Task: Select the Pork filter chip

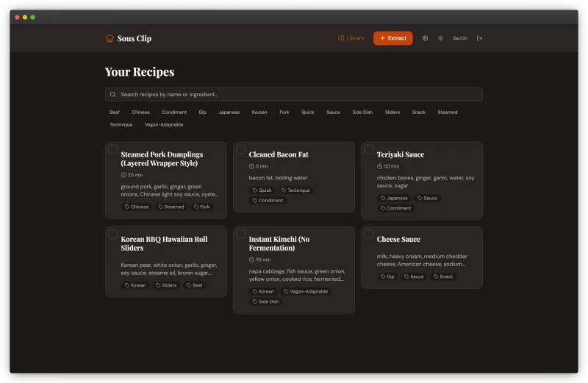Action: [284, 112]
